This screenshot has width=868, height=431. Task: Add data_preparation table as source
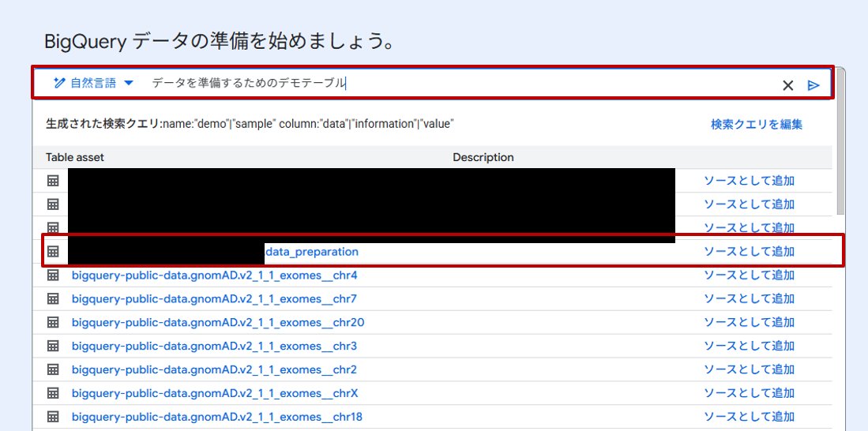(x=749, y=252)
